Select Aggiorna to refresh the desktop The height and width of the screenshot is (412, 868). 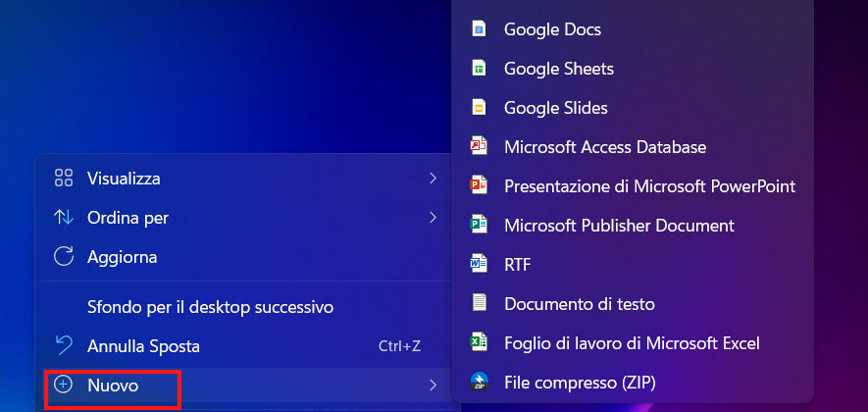122,257
